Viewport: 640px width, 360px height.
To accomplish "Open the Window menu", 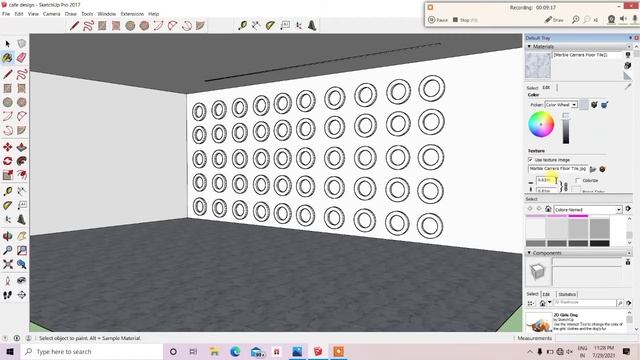I will pyautogui.click(x=107, y=14).
